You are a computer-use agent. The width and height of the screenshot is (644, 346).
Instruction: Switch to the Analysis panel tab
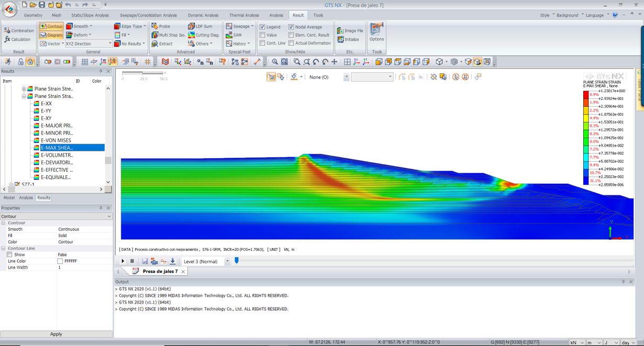point(26,198)
